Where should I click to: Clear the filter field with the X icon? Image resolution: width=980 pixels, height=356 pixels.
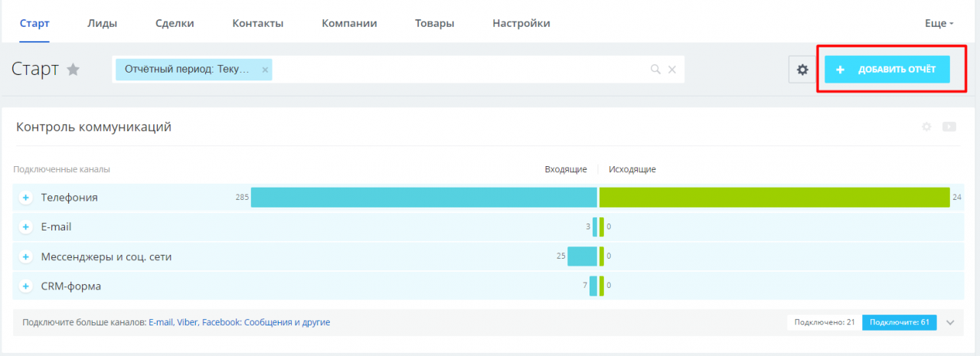point(672,70)
